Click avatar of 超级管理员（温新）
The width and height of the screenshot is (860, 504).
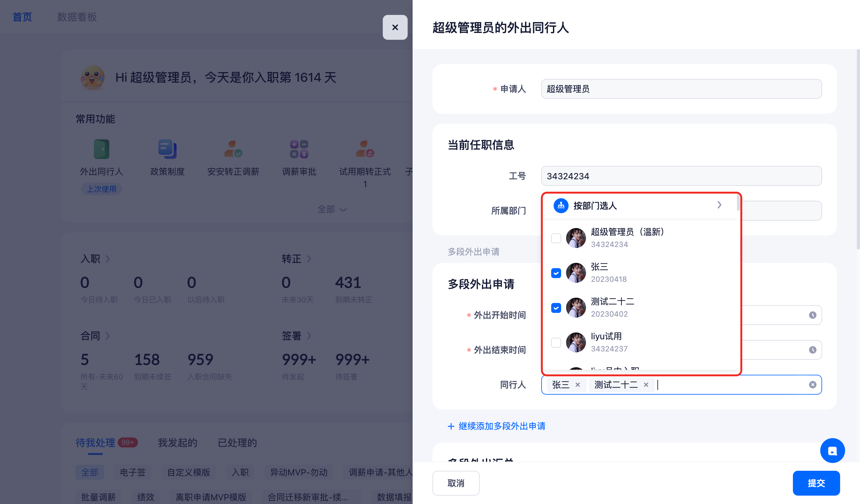click(x=576, y=238)
